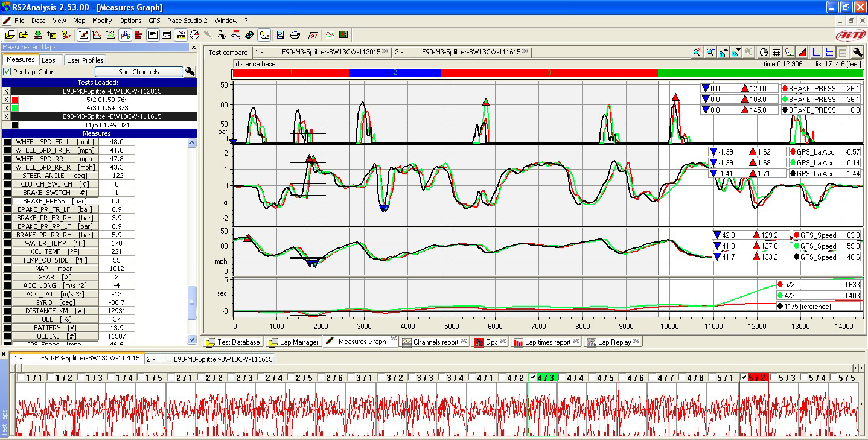
Task: Click the AiM logo icon
Action: 850,34
